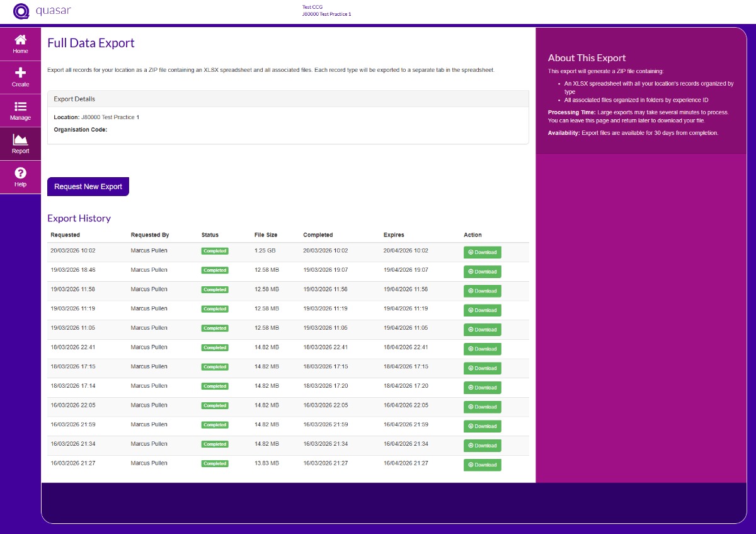Viewport: 756px width, 534px height.
Task: Download the 1.25 GB export file
Action: tap(482, 252)
